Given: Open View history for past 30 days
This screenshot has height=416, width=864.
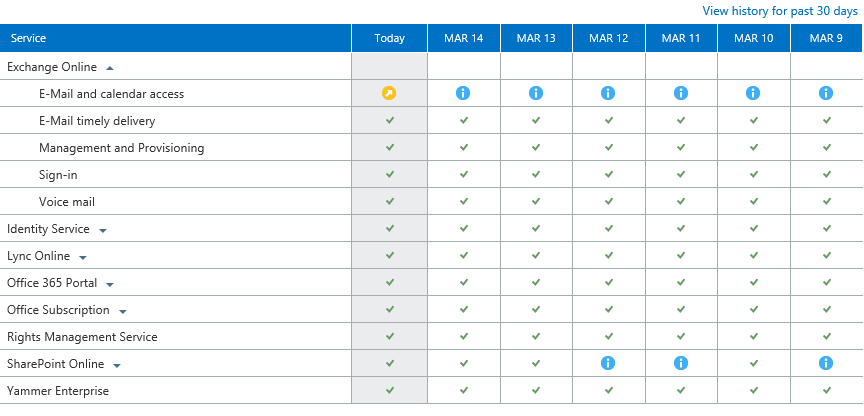Looking at the screenshot, I should (x=780, y=11).
